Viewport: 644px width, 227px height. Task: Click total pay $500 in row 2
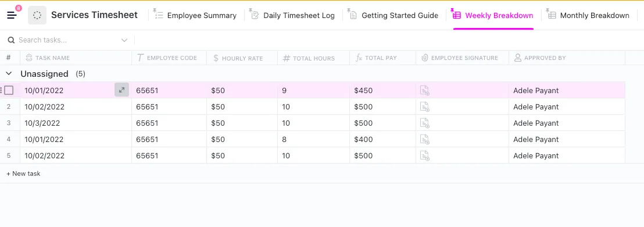click(x=363, y=107)
